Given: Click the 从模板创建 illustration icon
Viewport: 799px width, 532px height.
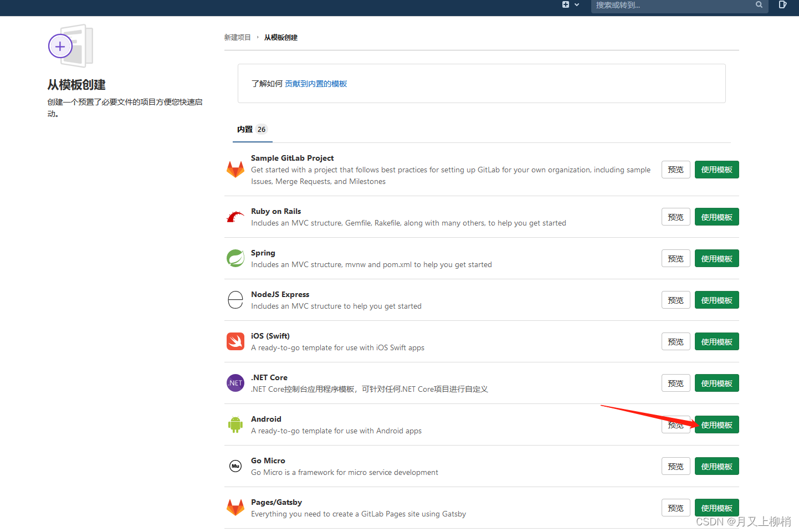Looking at the screenshot, I should pyautogui.click(x=71, y=45).
